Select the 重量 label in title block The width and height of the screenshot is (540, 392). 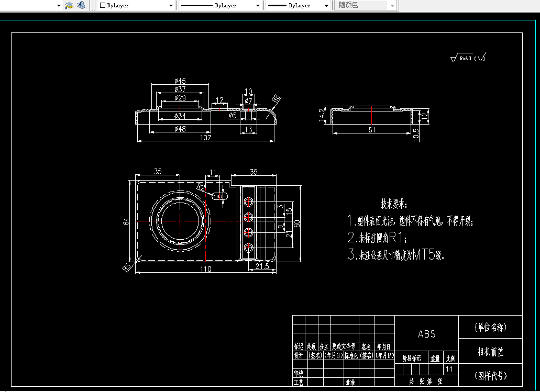pyautogui.click(x=435, y=359)
